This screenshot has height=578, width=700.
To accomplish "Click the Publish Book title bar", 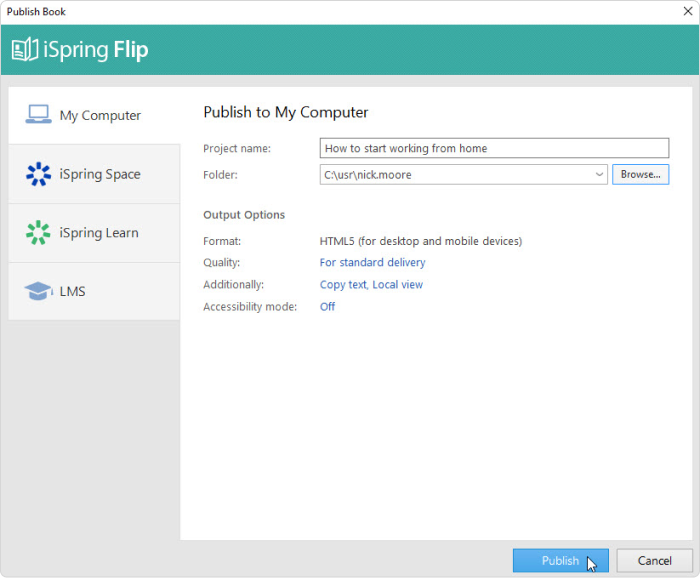I will (x=300, y=11).
